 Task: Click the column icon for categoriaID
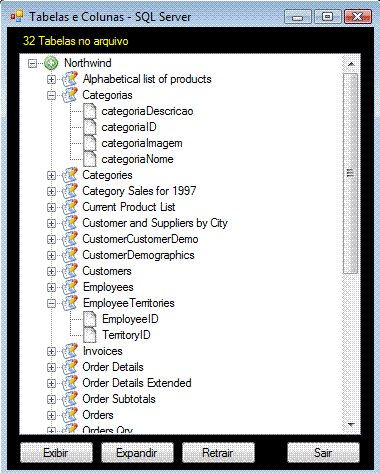pos(90,127)
